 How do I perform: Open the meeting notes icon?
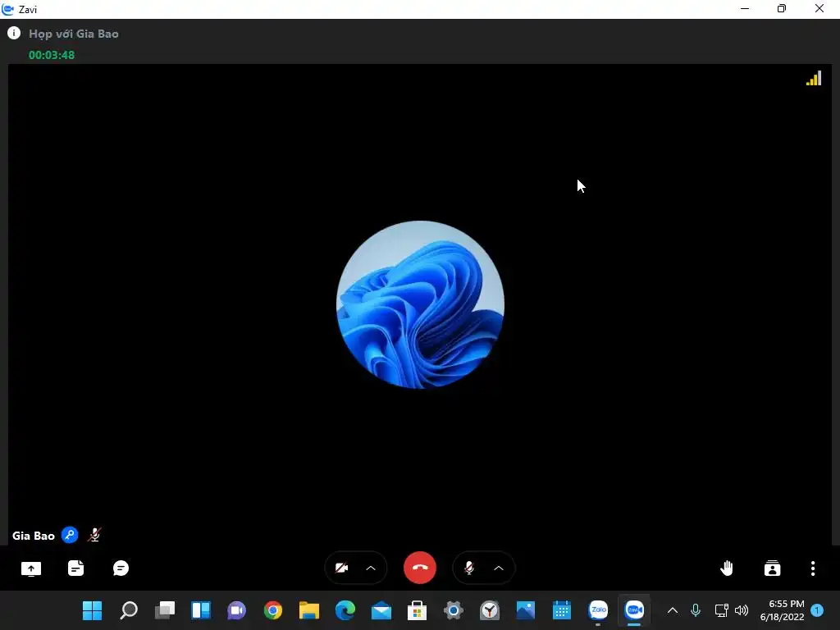point(76,568)
